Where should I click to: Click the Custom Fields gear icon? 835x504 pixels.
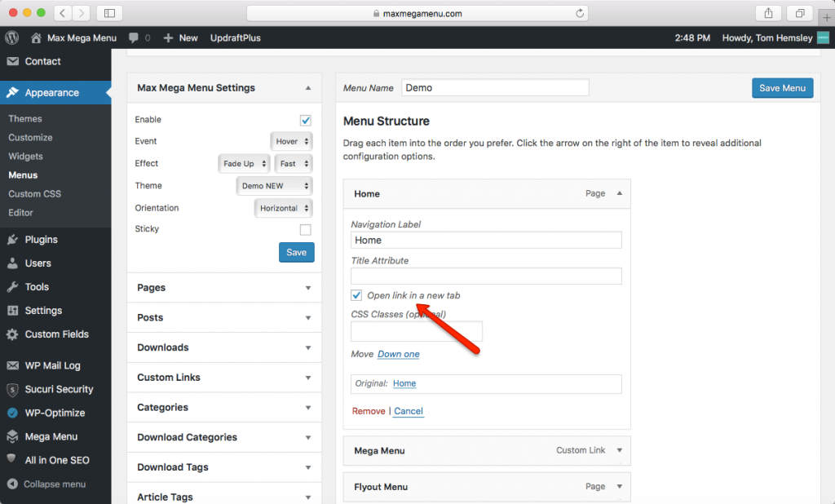tap(12, 334)
